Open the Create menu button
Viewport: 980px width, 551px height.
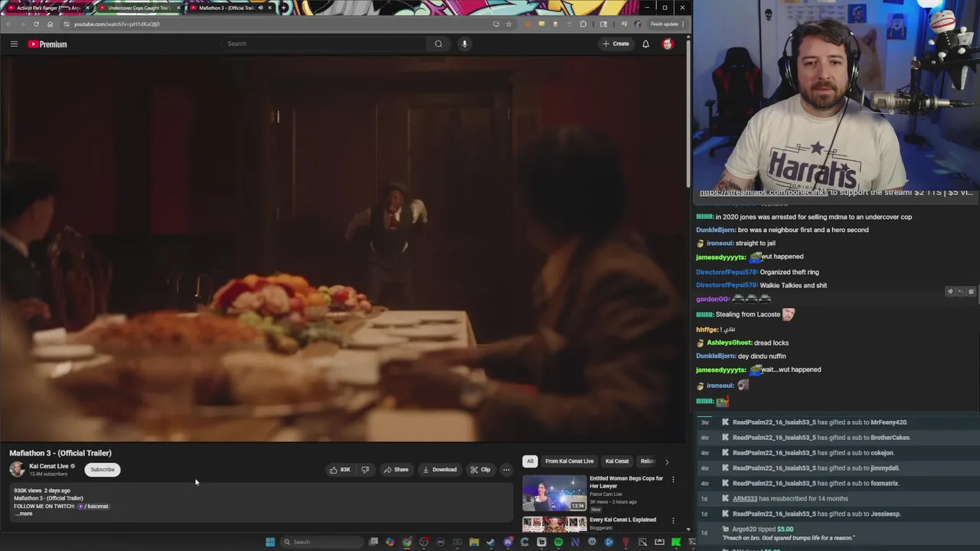tap(616, 44)
